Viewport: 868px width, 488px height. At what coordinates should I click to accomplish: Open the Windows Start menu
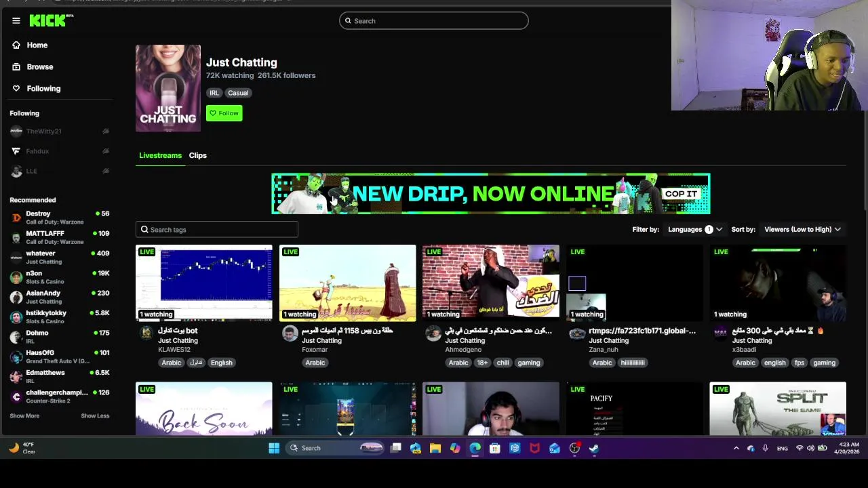[274, 448]
